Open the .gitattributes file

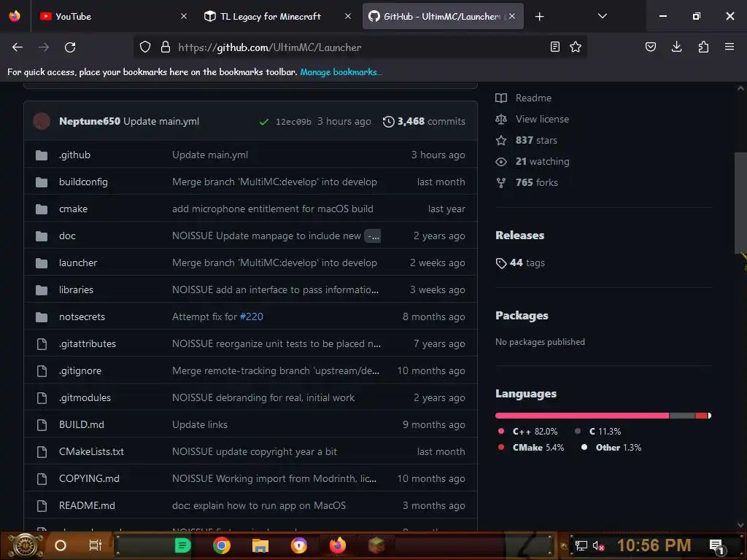(x=88, y=344)
